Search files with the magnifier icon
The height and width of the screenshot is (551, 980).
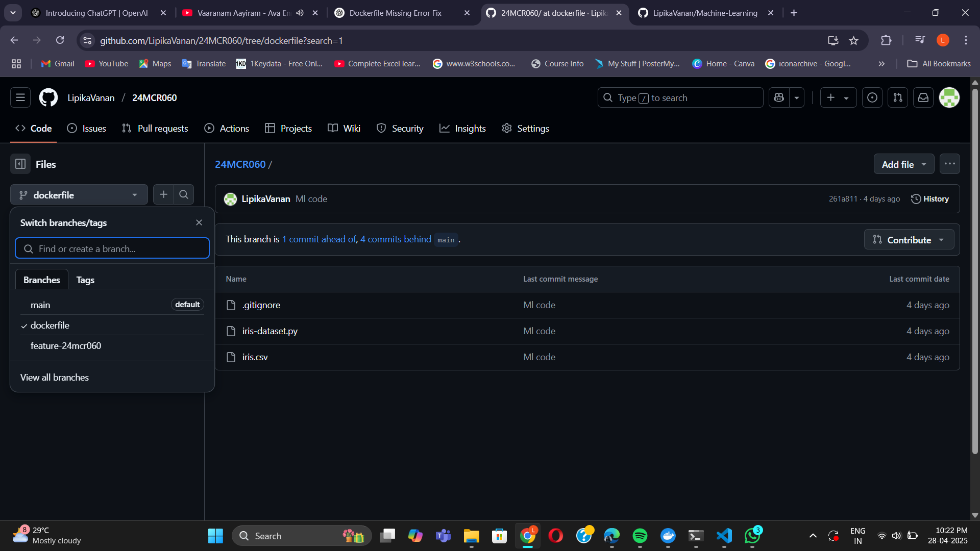(x=184, y=194)
